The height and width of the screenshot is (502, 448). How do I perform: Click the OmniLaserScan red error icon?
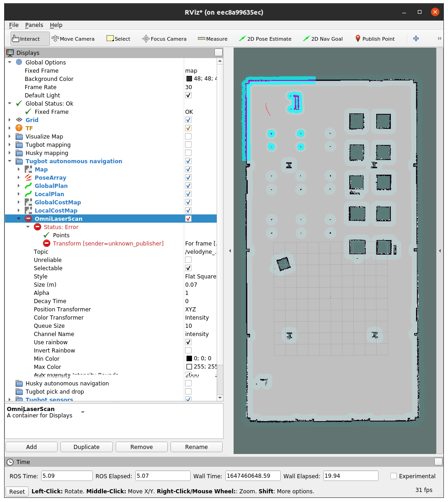point(28,219)
